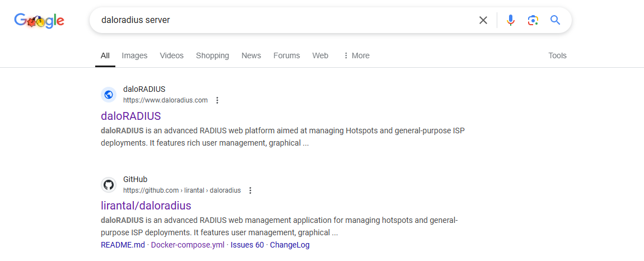
Task: Open three-dot menu next to github.com URL
Action: (250, 190)
